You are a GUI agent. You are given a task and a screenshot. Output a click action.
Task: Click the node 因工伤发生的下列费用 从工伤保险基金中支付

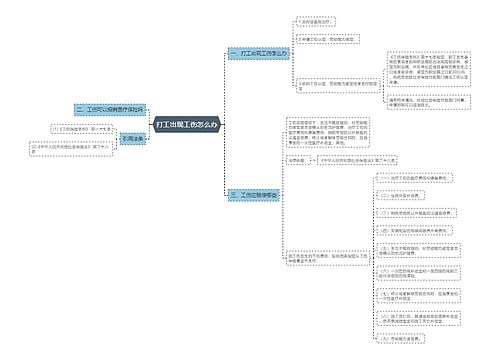pyautogui.click(x=328, y=258)
